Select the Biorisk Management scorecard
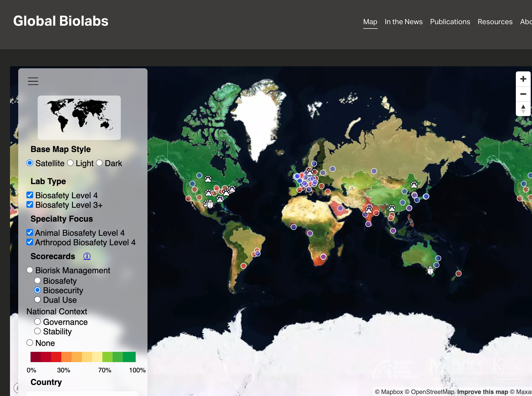This screenshot has height=396, width=532. pyautogui.click(x=30, y=270)
